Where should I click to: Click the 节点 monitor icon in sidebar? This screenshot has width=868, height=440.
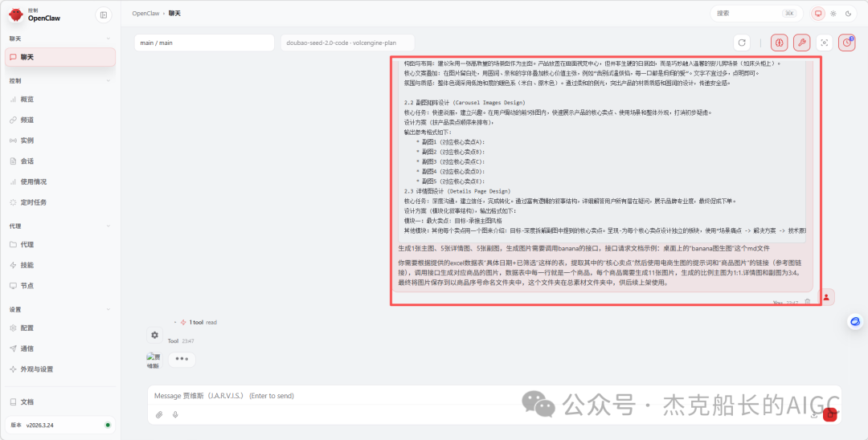click(x=14, y=286)
